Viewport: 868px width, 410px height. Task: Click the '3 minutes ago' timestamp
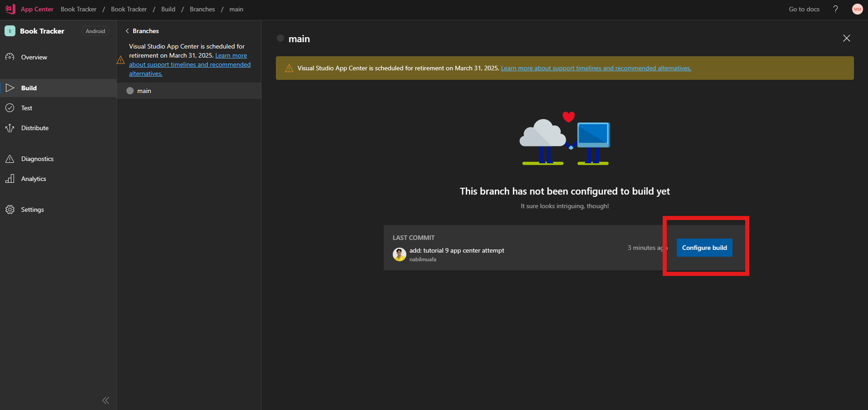tap(647, 248)
